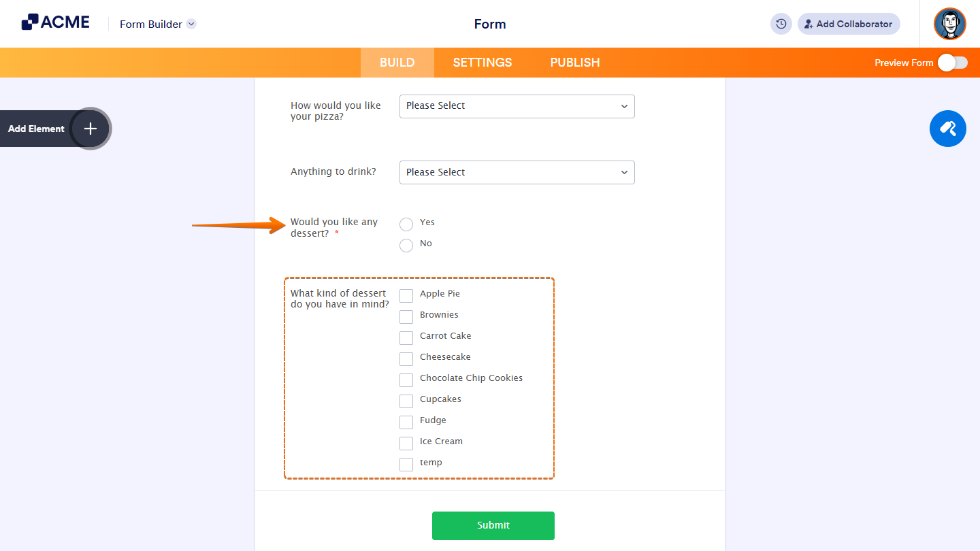The height and width of the screenshot is (551, 980).
Task: Check the temp checkbox
Action: pos(406,464)
